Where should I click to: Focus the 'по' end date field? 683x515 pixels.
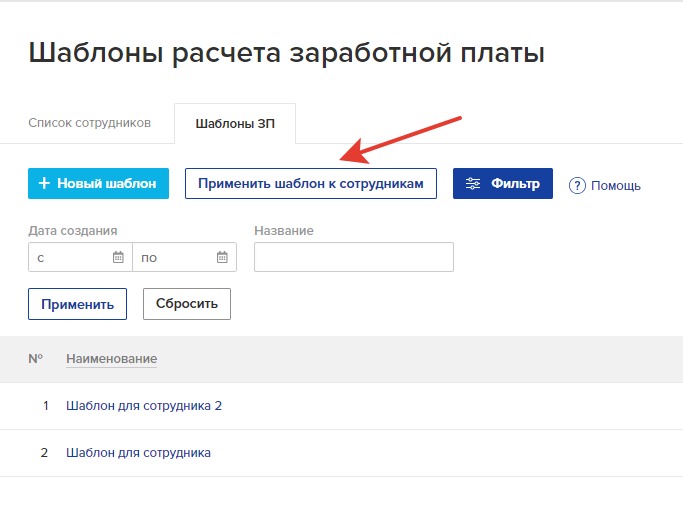[x=185, y=257]
